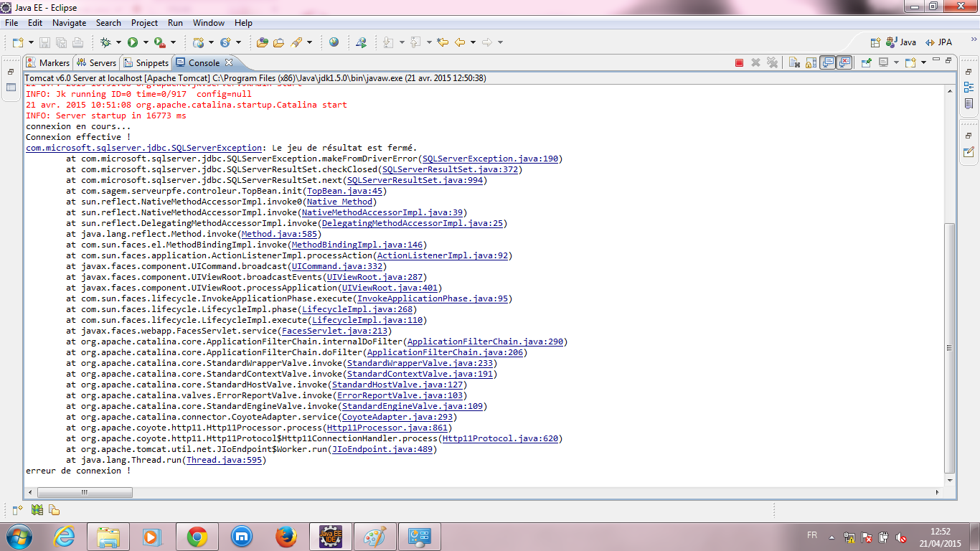Screen dimensions: 980x551
Task: Click the Pin Console icon
Action: coord(866,63)
